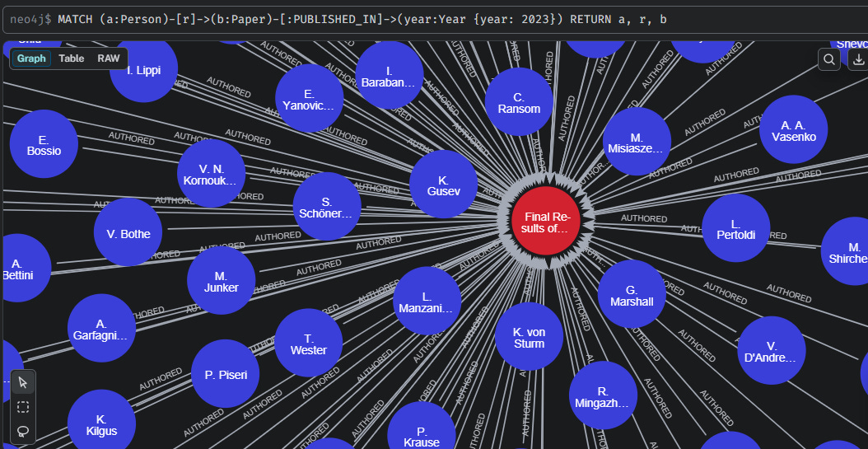Select the V. N. Kornouk… node
The image size is (868, 449).
click(x=211, y=174)
